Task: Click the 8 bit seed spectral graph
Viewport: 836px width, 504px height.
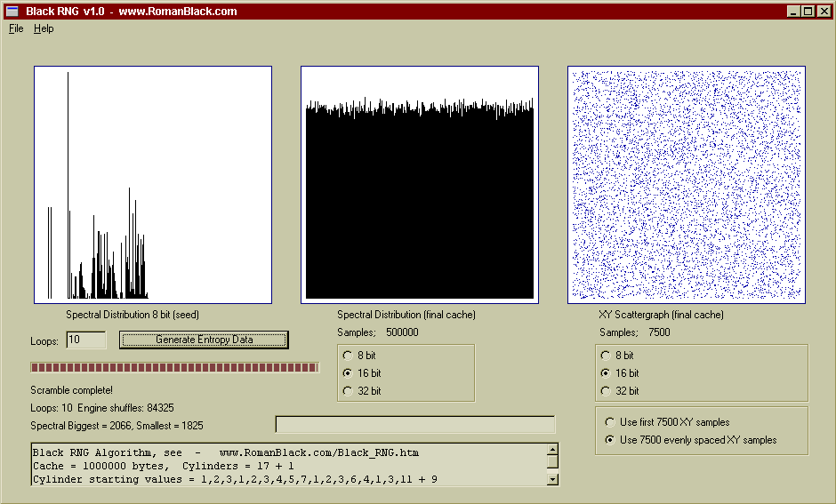Action: [153, 185]
